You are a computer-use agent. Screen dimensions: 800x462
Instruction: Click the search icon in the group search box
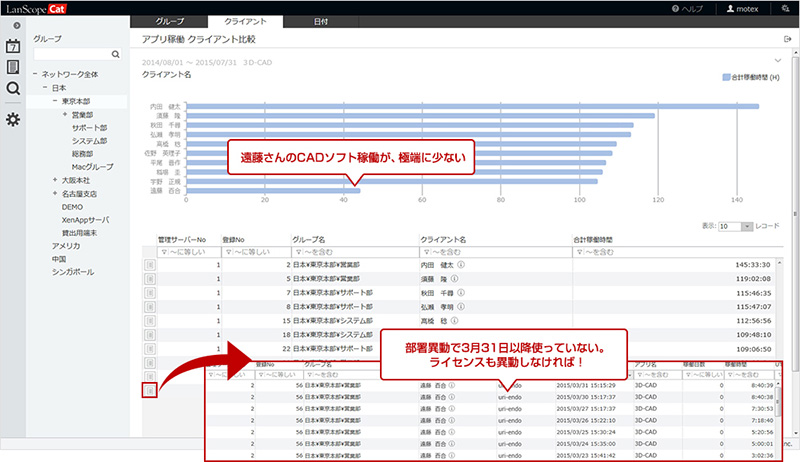coord(115,54)
